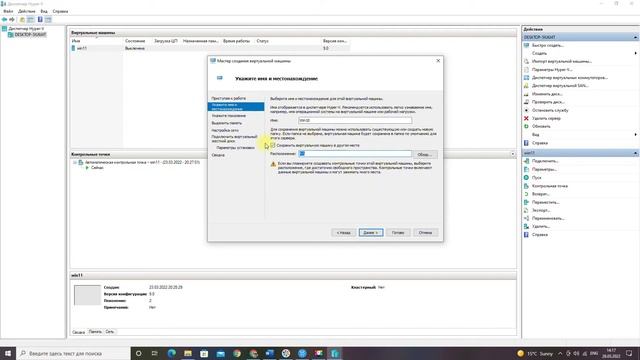Collapse the Контрольные точки panel arrow

(513, 154)
